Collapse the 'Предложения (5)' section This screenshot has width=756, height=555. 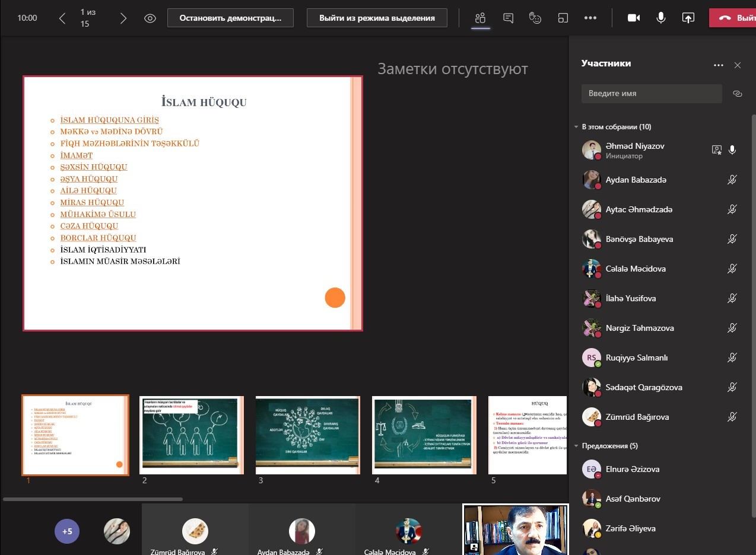coord(576,446)
